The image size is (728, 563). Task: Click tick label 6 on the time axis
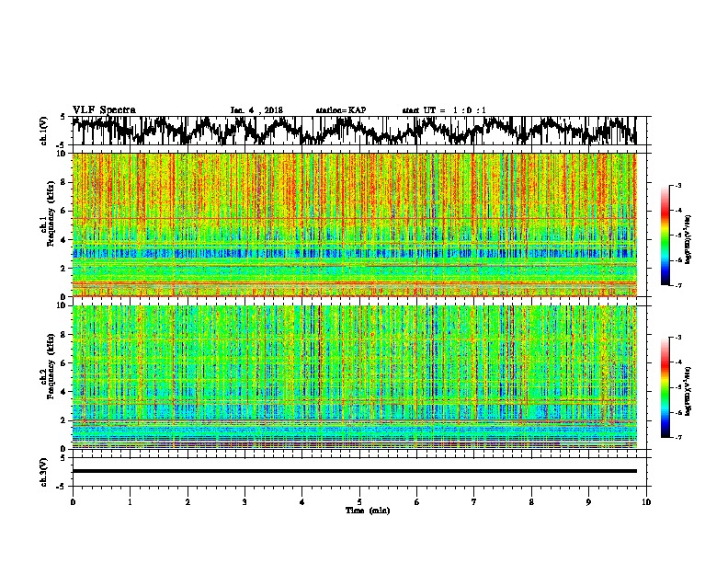pyautogui.click(x=416, y=502)
